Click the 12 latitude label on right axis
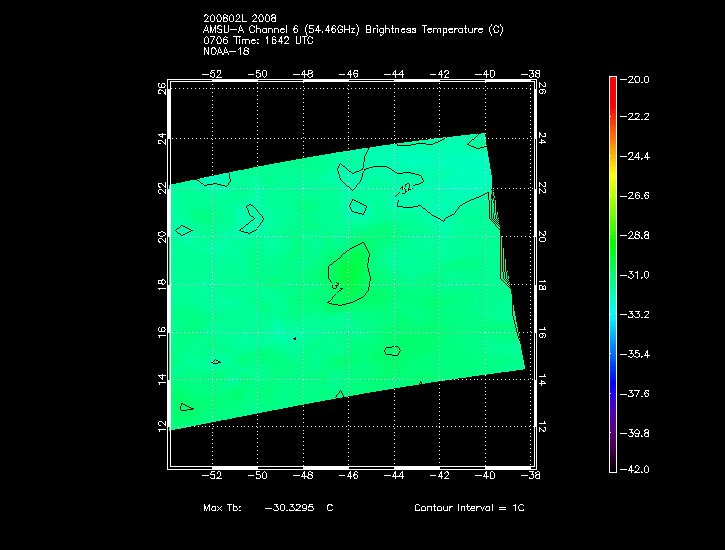Viewport: 725px width, 550px height. click(x=543, y=425)
